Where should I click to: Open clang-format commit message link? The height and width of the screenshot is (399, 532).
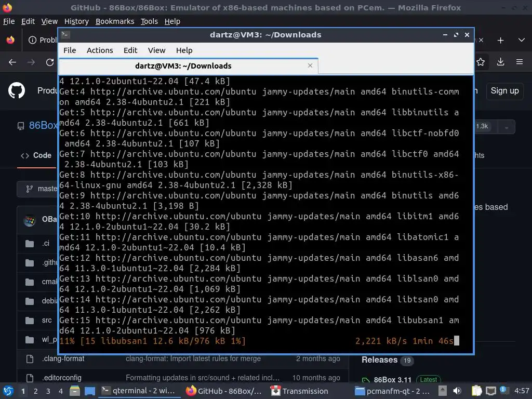click(193, 358)
